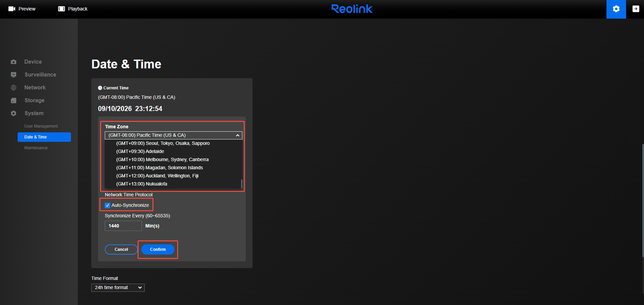This screenshot has height=305, width=644.
Task: Click the Storage card icon
Action: [x=13, y=100]
